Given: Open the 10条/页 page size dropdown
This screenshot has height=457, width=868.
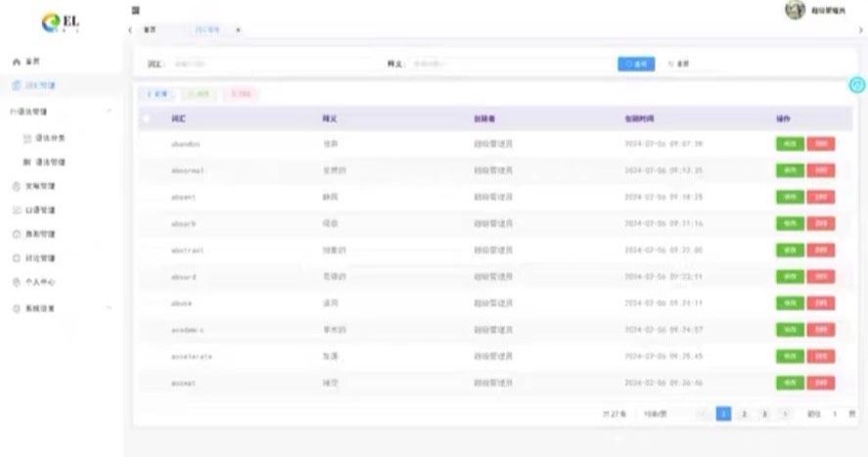Looking at the screenshot, I should [657, 414].
